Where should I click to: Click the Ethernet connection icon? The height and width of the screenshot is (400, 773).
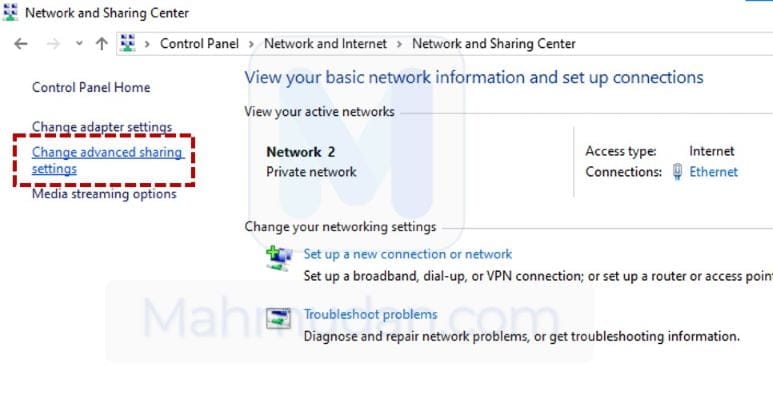coord(678,172)
